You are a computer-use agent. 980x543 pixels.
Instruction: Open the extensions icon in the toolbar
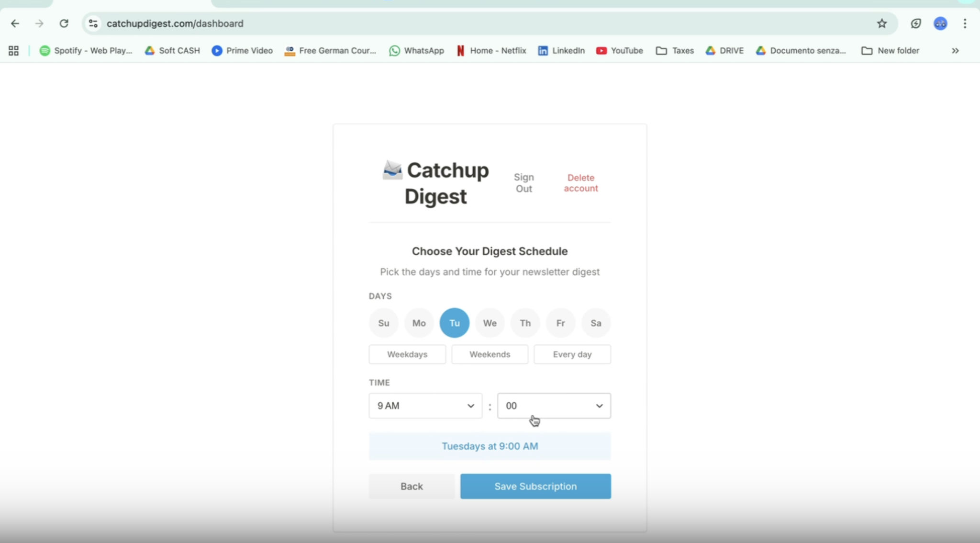tap(916, 23)
